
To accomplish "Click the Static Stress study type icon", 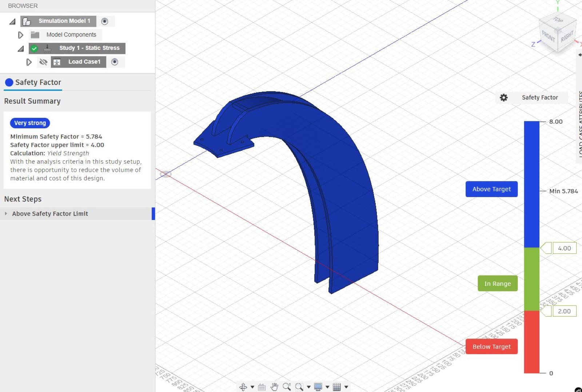I will [47, 48].
